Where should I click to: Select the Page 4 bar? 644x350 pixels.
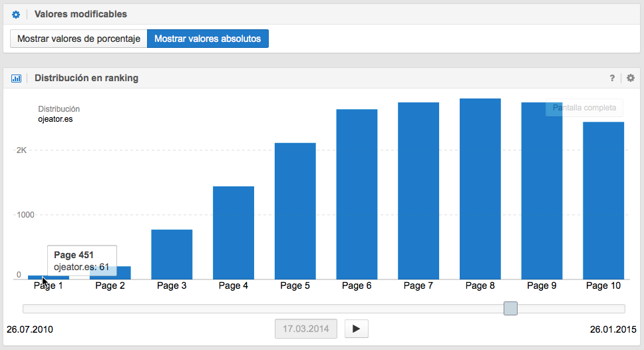234,233
